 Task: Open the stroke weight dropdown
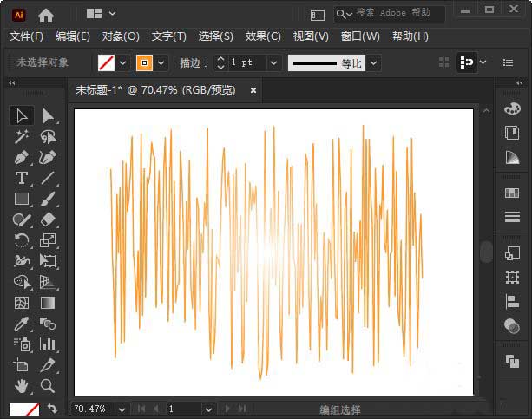point(273,62)
